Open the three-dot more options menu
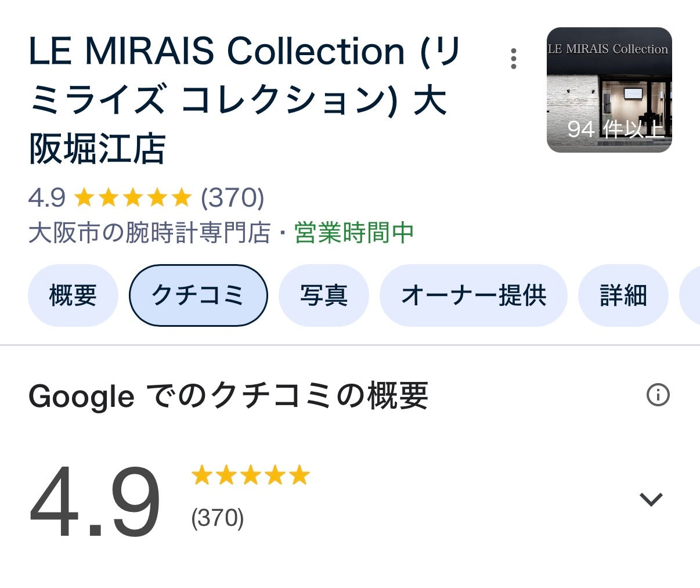700x588 pixels. click(x=514, y=59)
